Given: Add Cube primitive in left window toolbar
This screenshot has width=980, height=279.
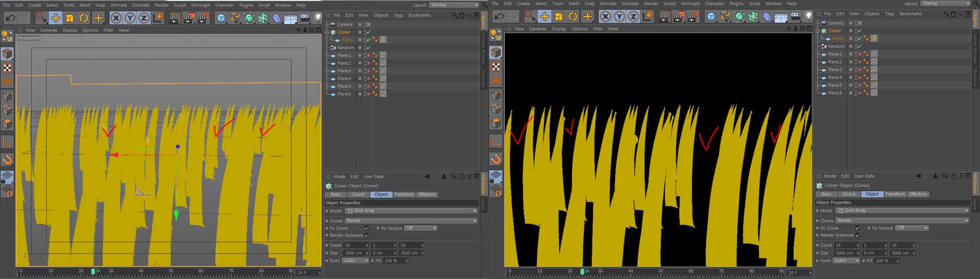Looking at the screenshot, I should (222, 18).
